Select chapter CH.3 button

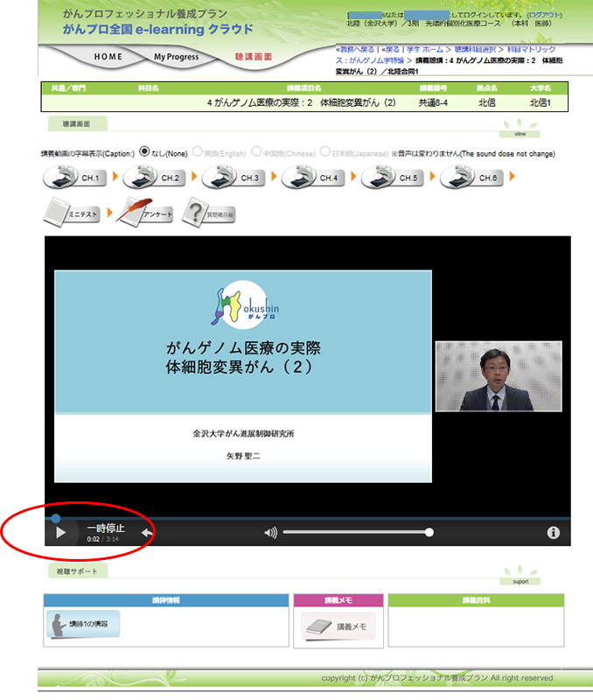[234, 178]
